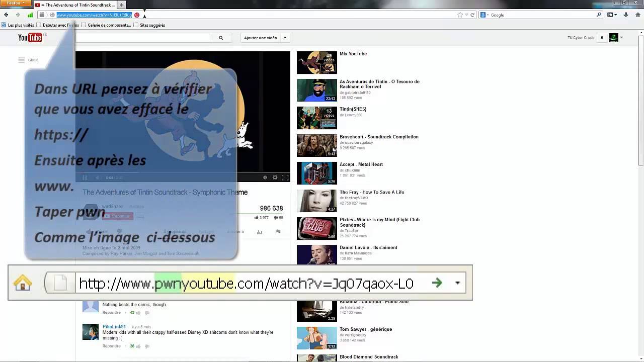Click PikaLink91 avatar image
The image size is (644, 362).
[x=91, y=332]
